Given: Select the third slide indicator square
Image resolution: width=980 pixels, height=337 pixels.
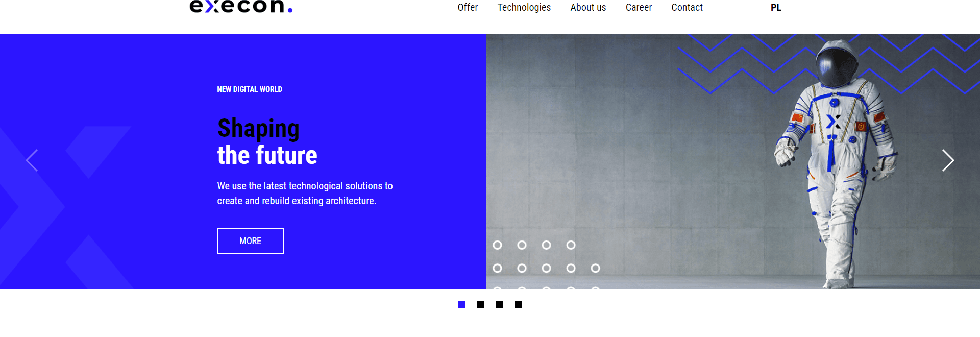Looking at the screenshot, I should point(499,305).
